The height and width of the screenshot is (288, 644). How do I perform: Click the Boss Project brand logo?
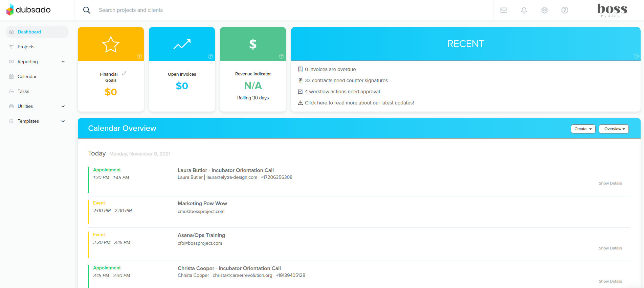click(x=612, y=10)
